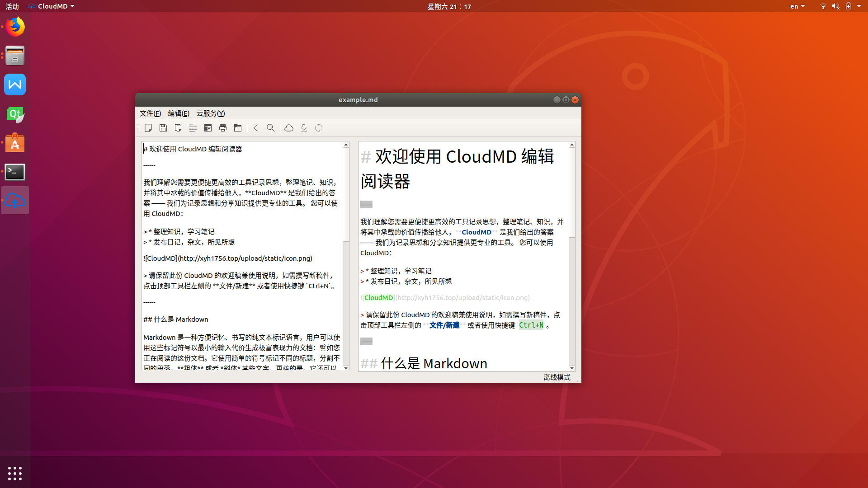Click '> * 整理知识，学习笔记' in the editor
This screenshot has height=488, width=868.
[x=179, y=232]
